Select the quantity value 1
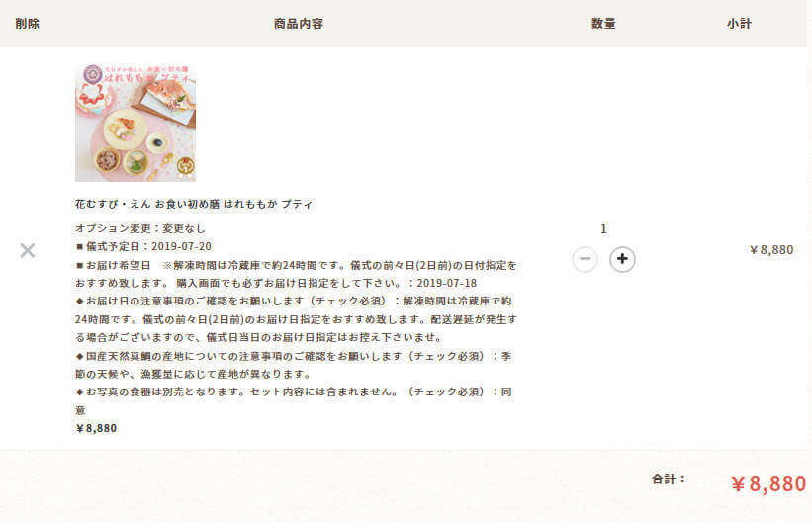Image resolution: width=812 pixels, height=522 pixels. [603, 229]
